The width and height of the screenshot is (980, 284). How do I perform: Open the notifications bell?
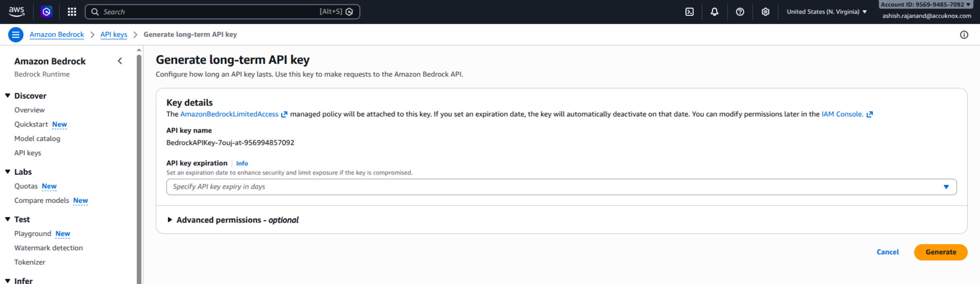tap(715, 12)
